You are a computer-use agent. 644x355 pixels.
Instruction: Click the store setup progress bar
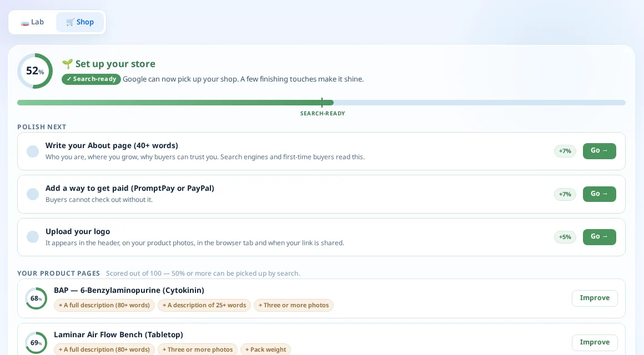(321, 103)
